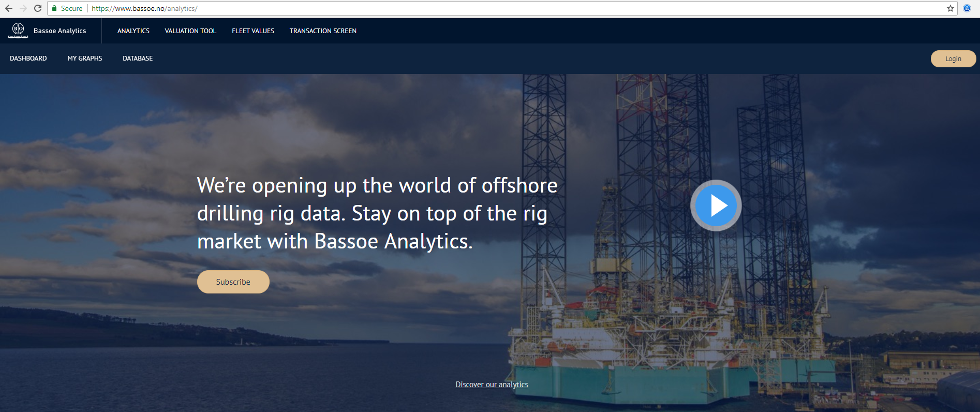980x412 pixels.
Task: Switch to the DASHBOARD tab
Action: coord(28,58)
